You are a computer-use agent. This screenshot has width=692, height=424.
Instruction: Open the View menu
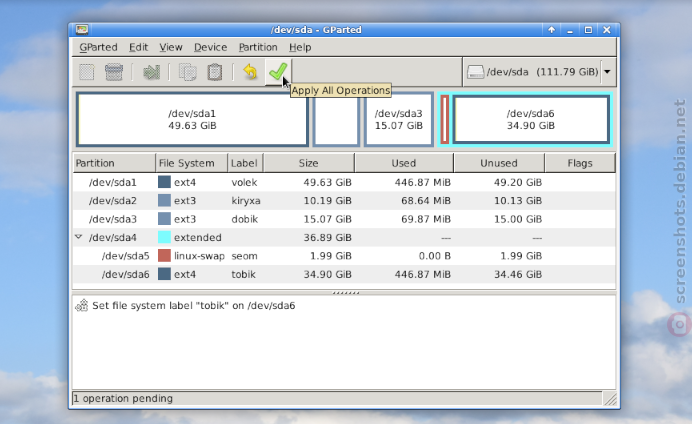[171, 47]
